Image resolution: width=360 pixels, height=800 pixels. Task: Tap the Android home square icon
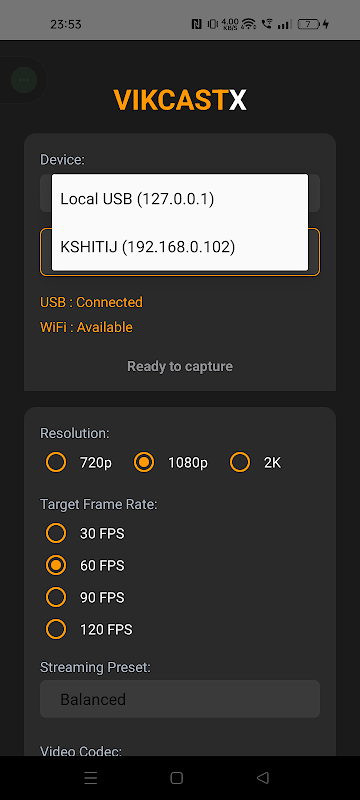pyautogui.click(x=176, y=778)
